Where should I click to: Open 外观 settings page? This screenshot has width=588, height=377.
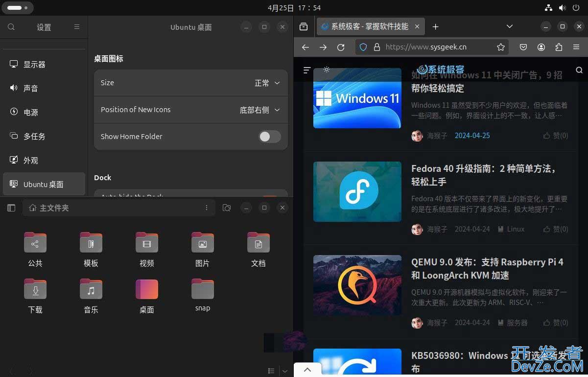[44, 160]
